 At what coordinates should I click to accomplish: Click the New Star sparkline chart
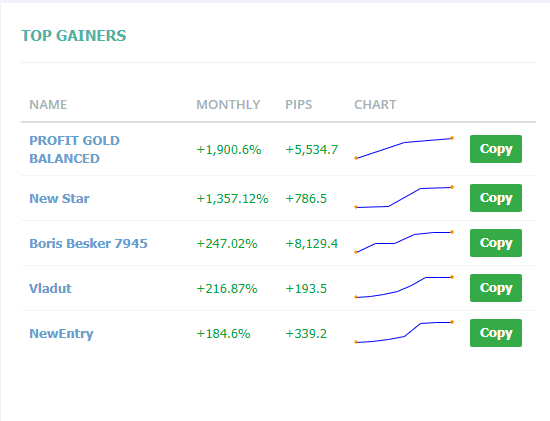tap(404, 197)
